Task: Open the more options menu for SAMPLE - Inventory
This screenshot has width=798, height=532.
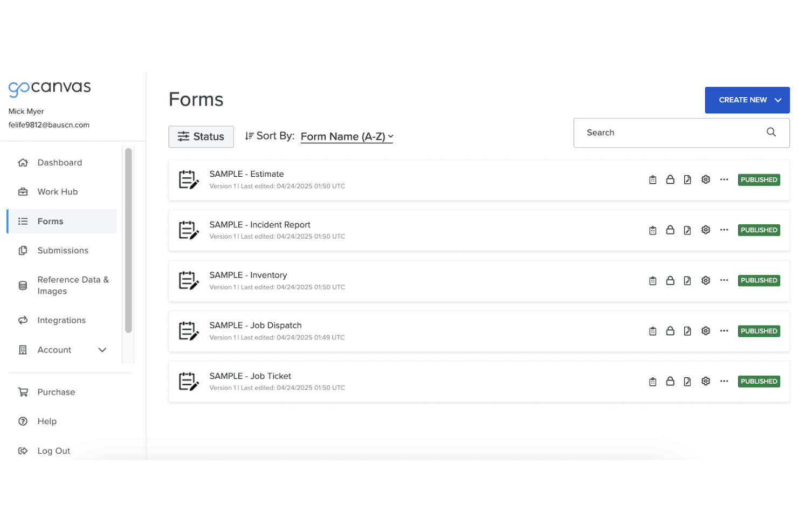Action: 724,280
